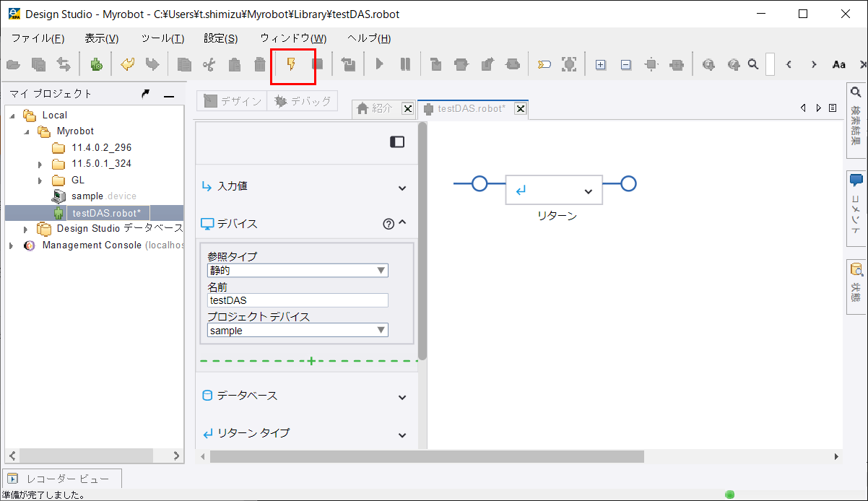The width and height of the screenshot is (868, 501).
Task: Open the 参照タイプ dropdown
Action: pyautogui.click(x=298, y=271)
